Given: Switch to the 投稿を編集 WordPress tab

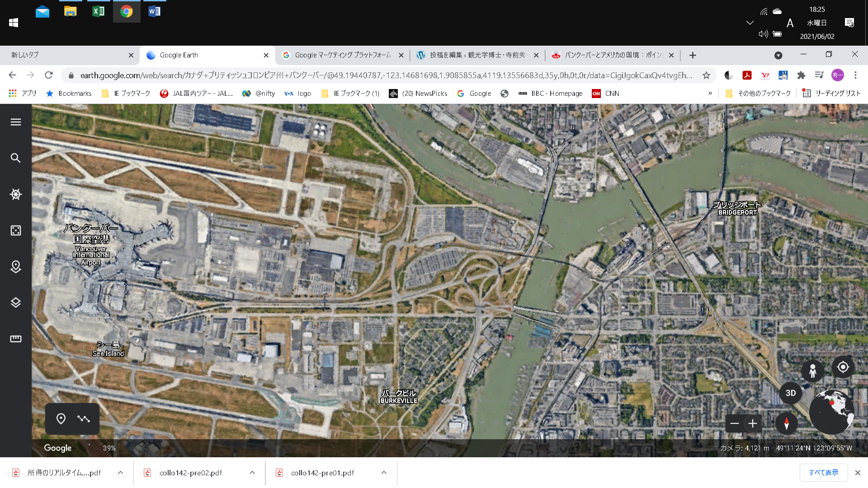Looking at the screenshot, I should (x=477, y=55).
